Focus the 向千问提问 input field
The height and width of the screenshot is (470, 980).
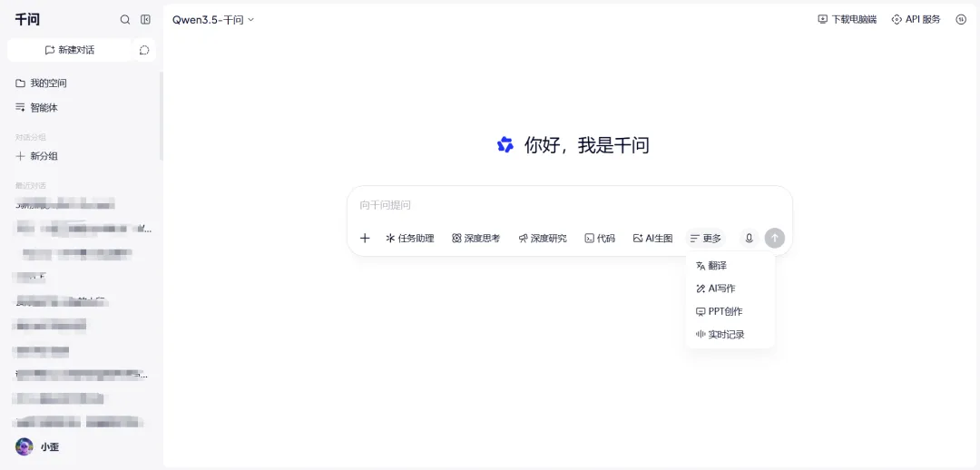(569, 205)
